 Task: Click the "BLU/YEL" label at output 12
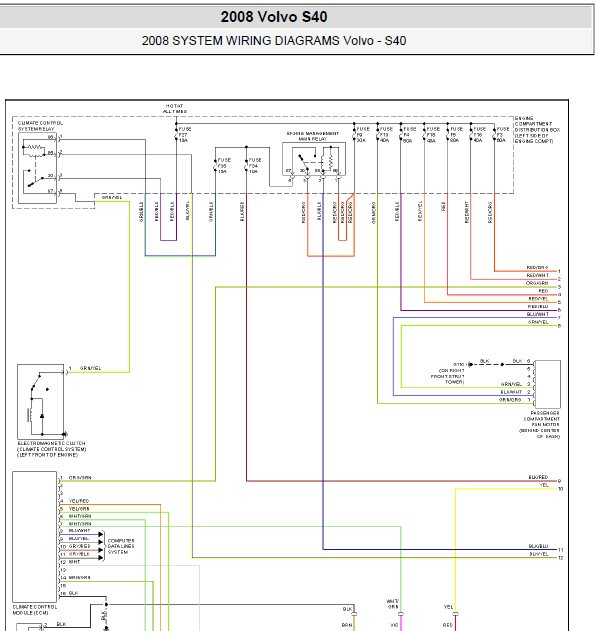[539, 554]
